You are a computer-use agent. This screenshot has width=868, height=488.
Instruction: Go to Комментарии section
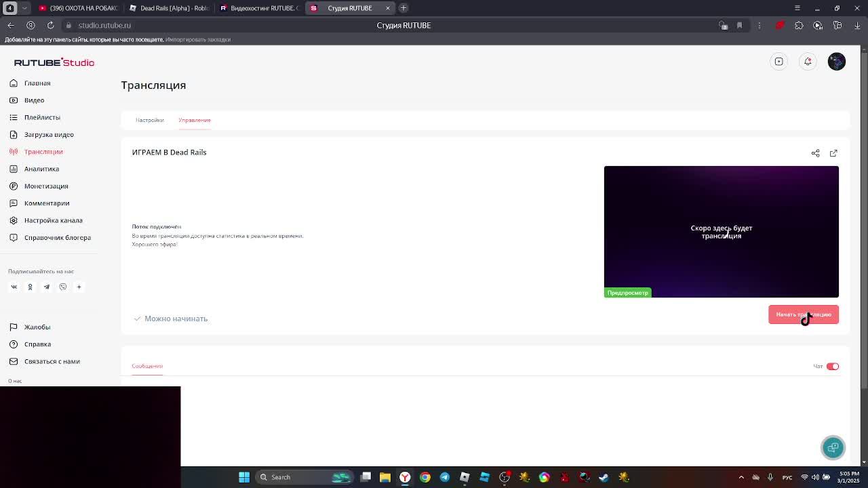point(40,203)
